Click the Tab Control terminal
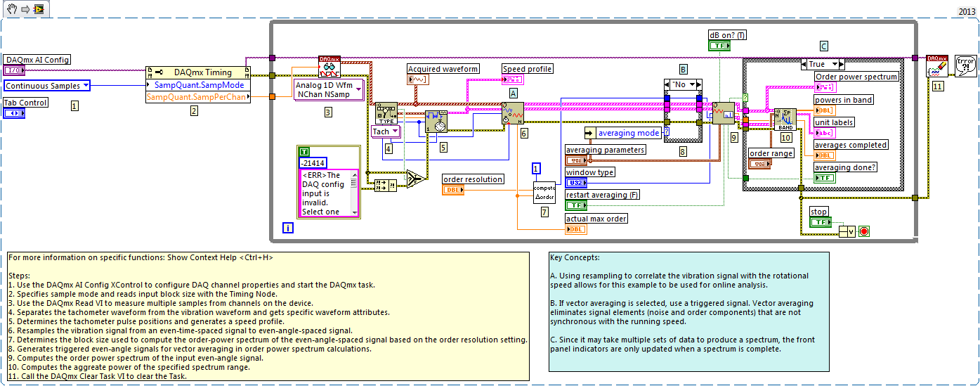This screenshot has height=386, width=980. point(14,113)
